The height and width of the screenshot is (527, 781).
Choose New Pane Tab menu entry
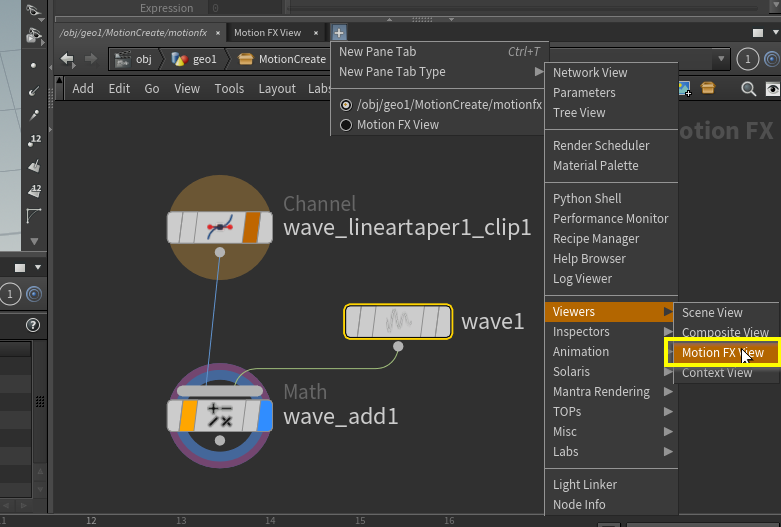tap(439, 52)
